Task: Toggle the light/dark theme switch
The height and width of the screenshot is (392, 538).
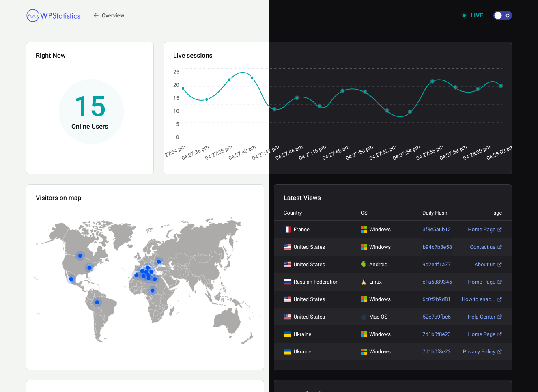Action: [502, 15]
